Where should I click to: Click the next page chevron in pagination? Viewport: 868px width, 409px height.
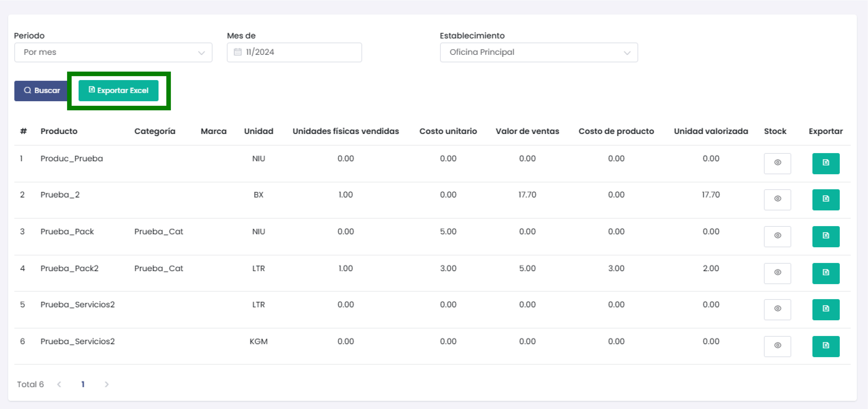point(107,384)
